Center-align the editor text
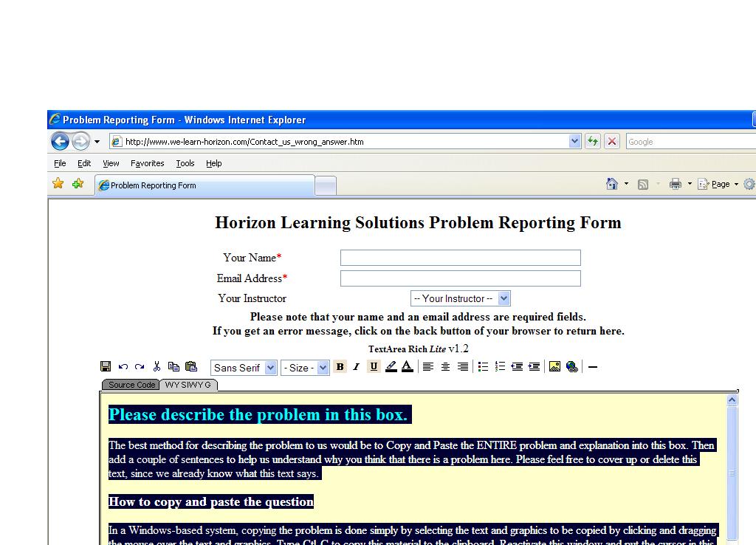This screenshot has height=545, width=756. point(445,367)
